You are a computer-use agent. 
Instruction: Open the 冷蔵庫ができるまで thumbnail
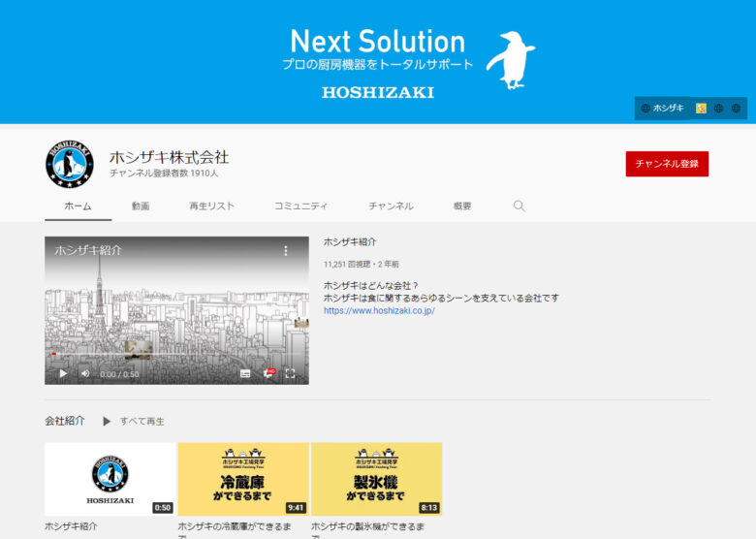(243, 479)
